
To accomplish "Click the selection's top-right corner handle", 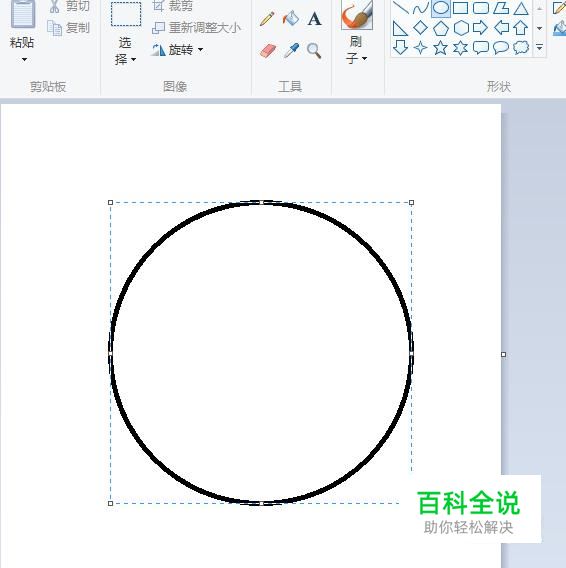I will (x=411, y=202).
